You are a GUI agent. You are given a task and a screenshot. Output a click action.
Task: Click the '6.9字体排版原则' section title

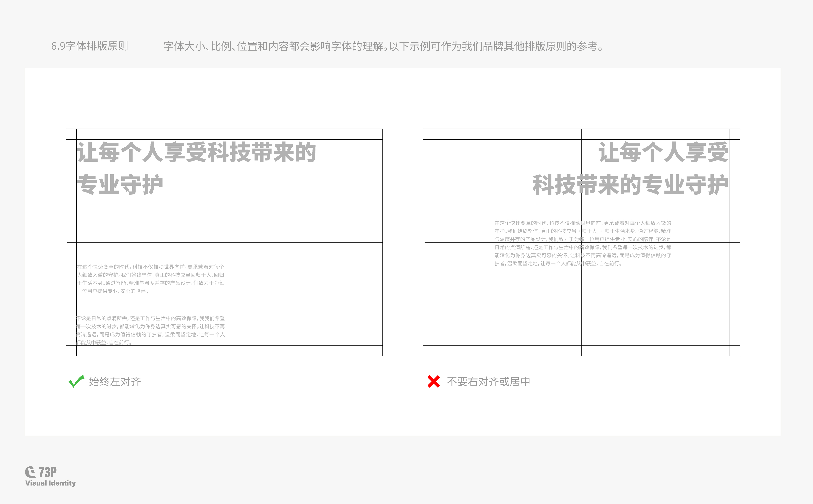[89, 46]
